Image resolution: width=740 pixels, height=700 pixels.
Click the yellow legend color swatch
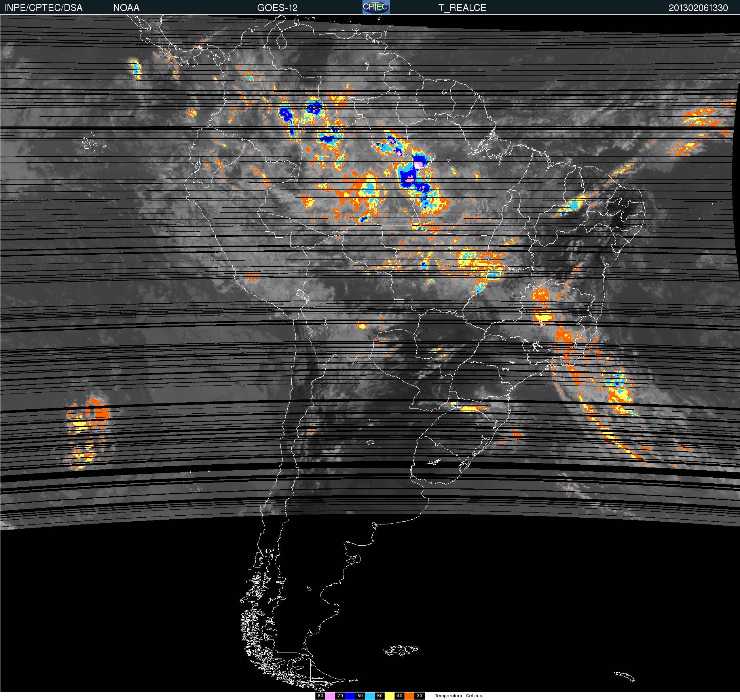pyautogui.click(x=389, y=696)
